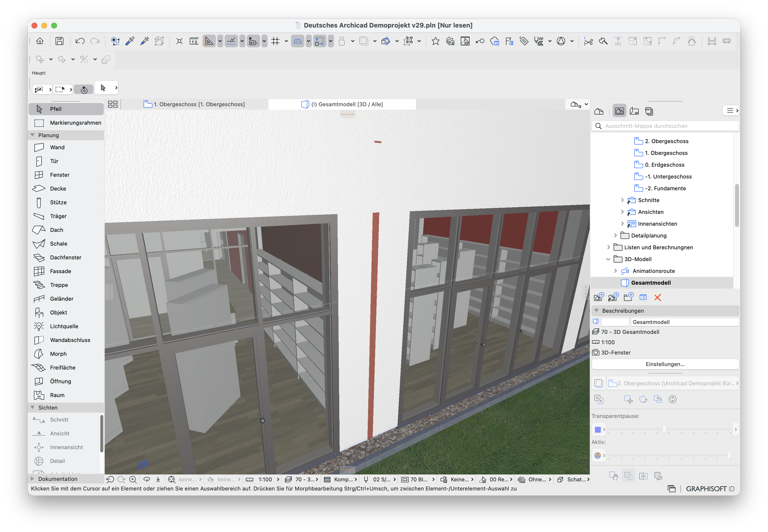Select the Fassade tool
This screenshot has height=532, width=768.
(x=66, y=271)
